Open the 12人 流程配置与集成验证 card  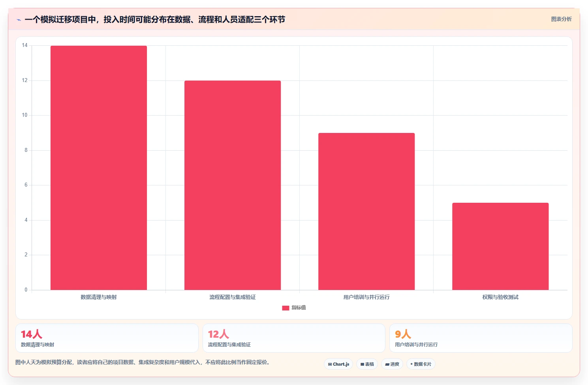click(x=294, y=338)
